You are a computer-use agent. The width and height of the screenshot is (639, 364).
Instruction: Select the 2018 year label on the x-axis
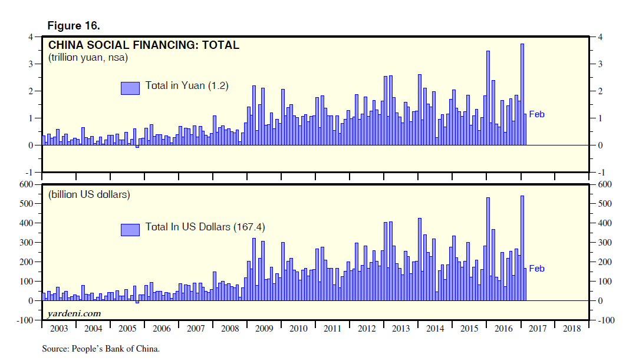(x=572, y=328)
